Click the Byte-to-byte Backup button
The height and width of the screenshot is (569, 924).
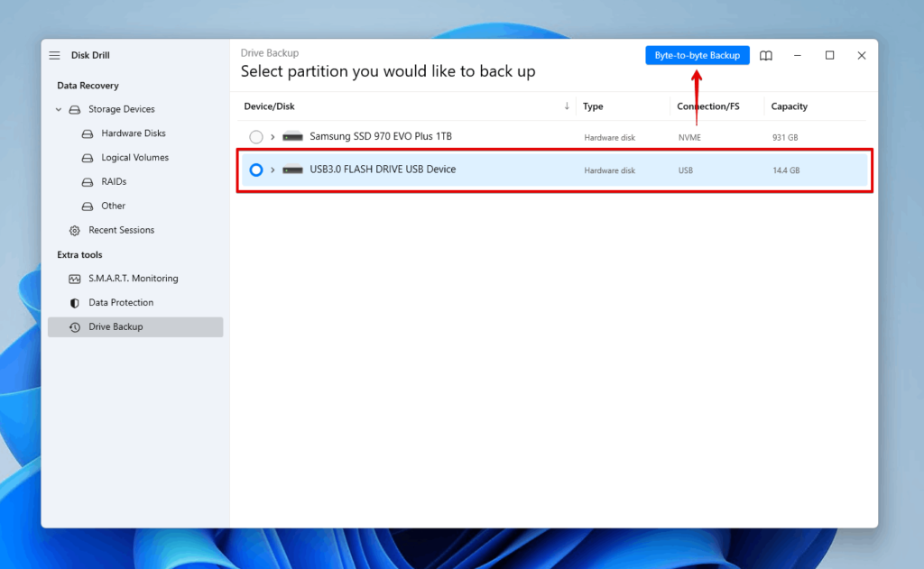(697, 56)
